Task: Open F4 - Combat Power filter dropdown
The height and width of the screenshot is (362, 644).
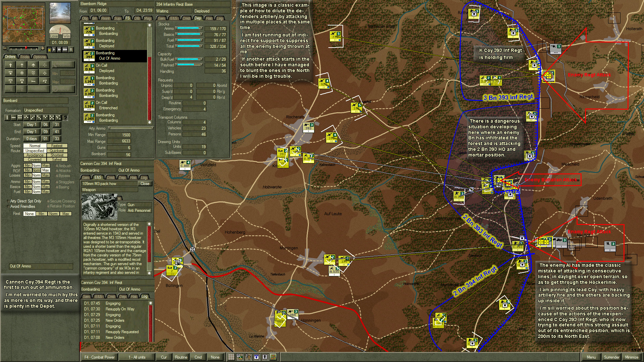Action: tap(100, 357)
